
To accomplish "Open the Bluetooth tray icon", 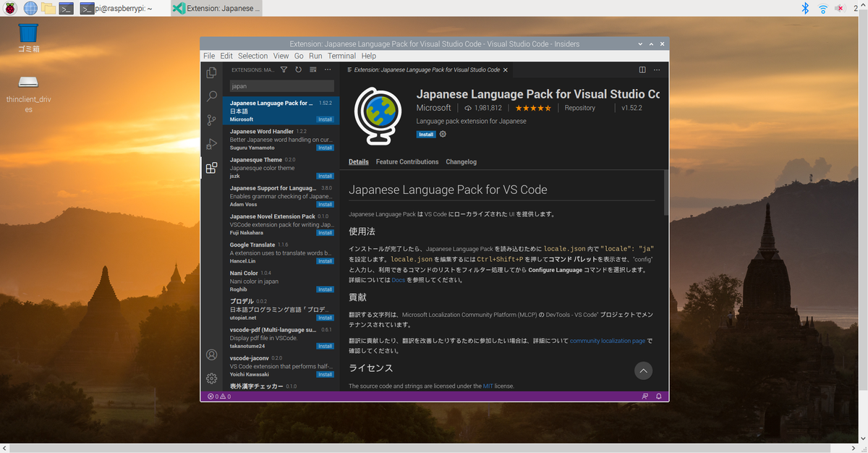I will [x=804, y=8].
